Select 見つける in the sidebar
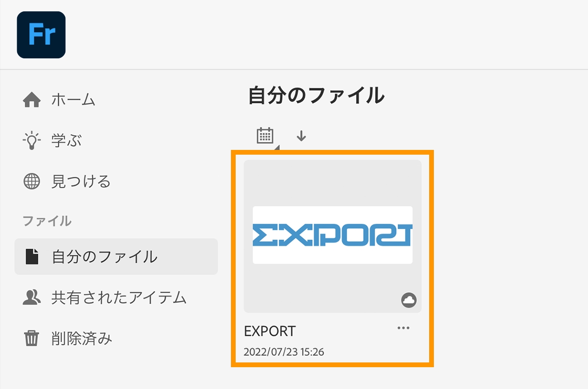The image size is (588, 389). point(81,182)
